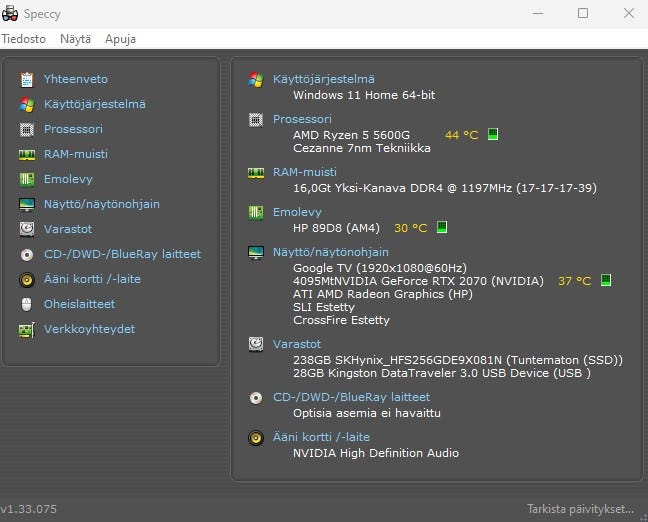Click the Oheislaitteet mouse icon
The image size is (648, 522).
point(26,304)
